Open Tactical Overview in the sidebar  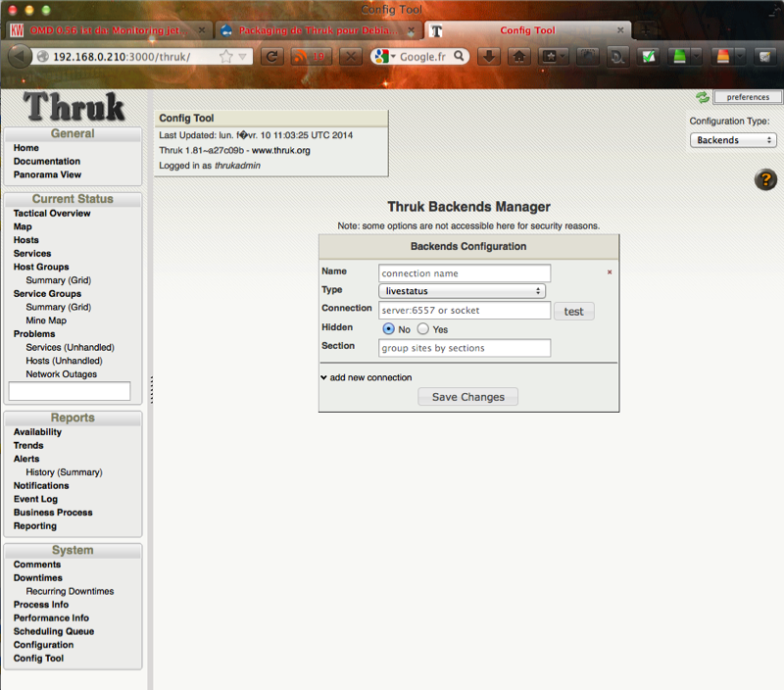(x=52, y=213)
